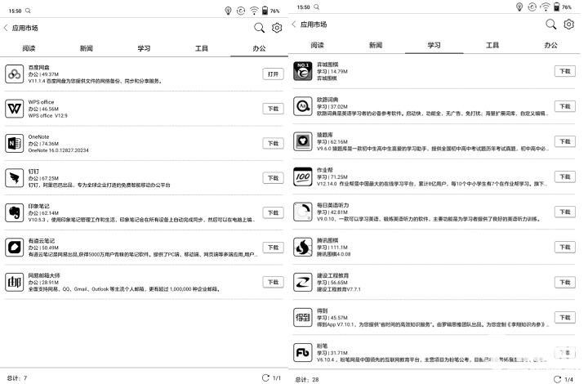The image size is (588, 384).
Task: Tap the 建设工程教育 app icon
Action: [x=303, y=283]
